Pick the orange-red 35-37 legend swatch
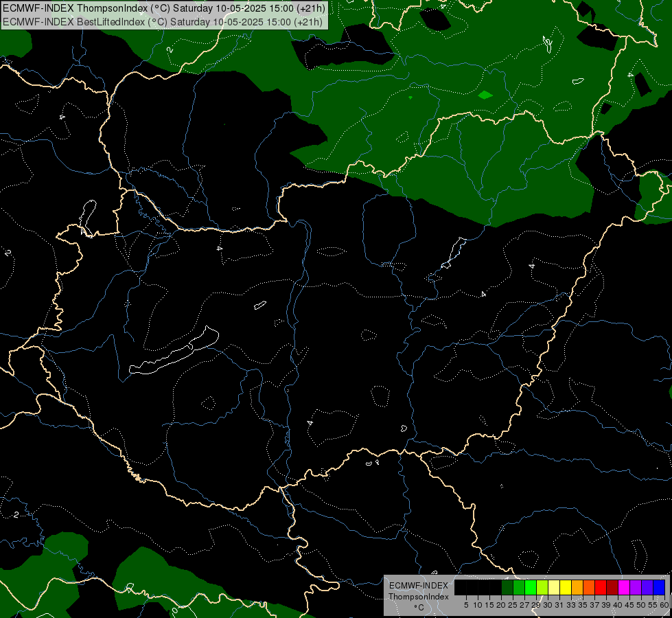672x618 pixels. [589, 587]
